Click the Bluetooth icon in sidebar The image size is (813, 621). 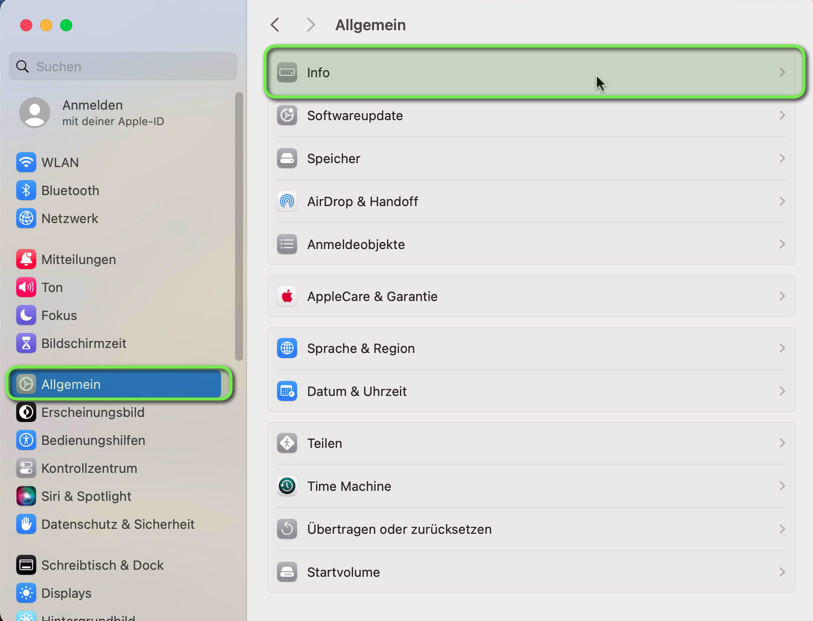26,191
